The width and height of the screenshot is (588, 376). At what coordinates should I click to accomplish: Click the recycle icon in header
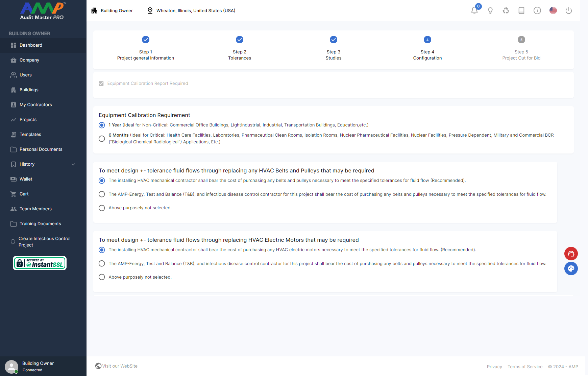[506, 10]
